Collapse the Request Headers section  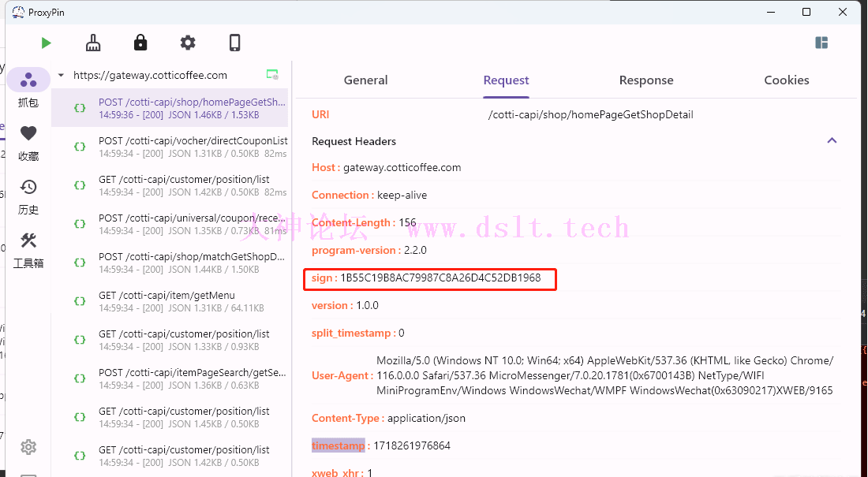pos(832,140)
